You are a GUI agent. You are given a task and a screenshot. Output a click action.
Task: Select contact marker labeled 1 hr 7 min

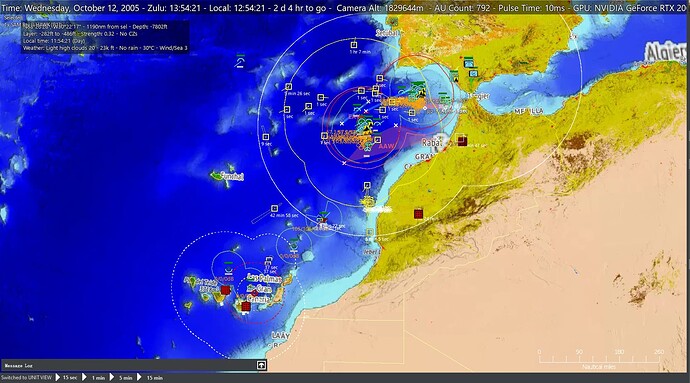tap(354, 45)
